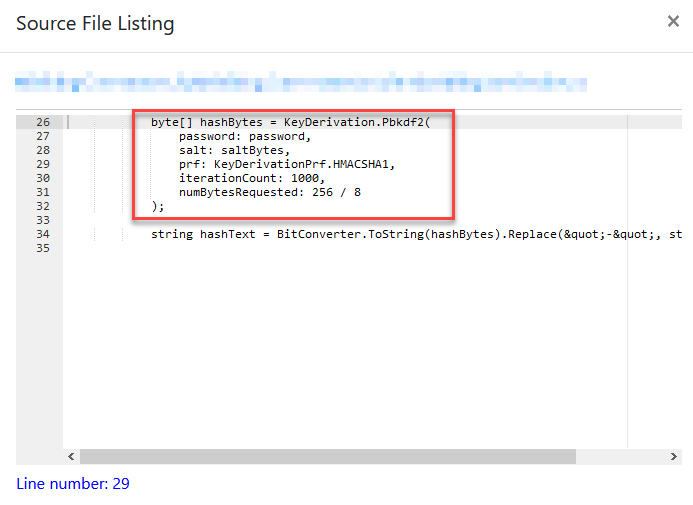The width and height of the screenshot is (693, 505).
Task: Click the 'iterationCount: 1000' code line
Action: point(250,178)
